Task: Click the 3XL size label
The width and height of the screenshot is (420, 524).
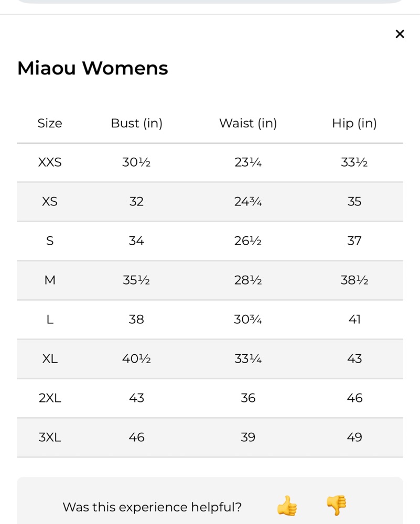Action: pyautogui.click(x=50, y=437)
